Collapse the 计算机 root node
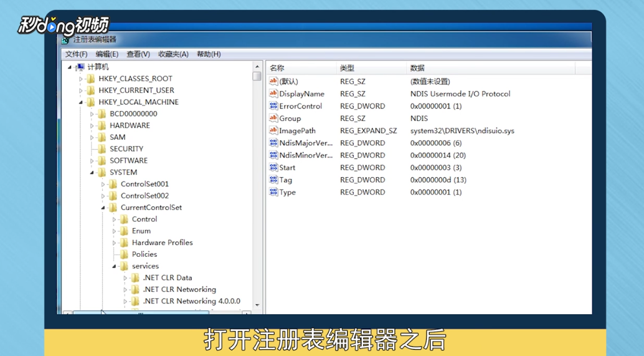 69,67
